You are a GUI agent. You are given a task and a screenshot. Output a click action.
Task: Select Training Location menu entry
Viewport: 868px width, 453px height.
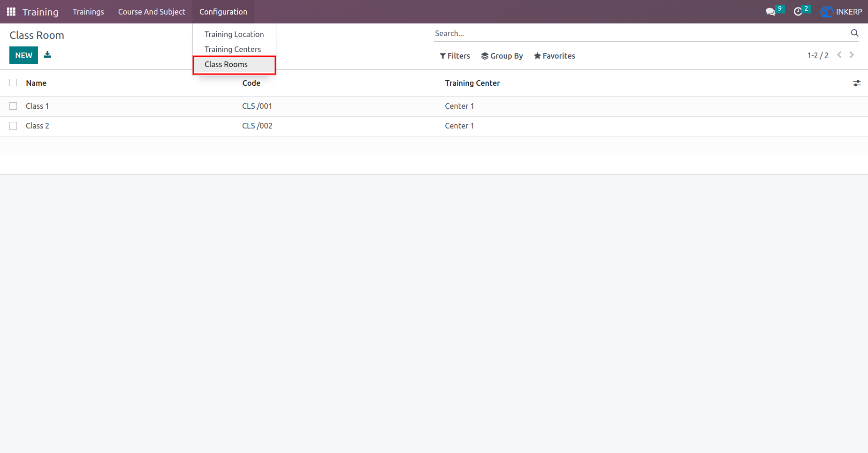[x=234, y=34]
